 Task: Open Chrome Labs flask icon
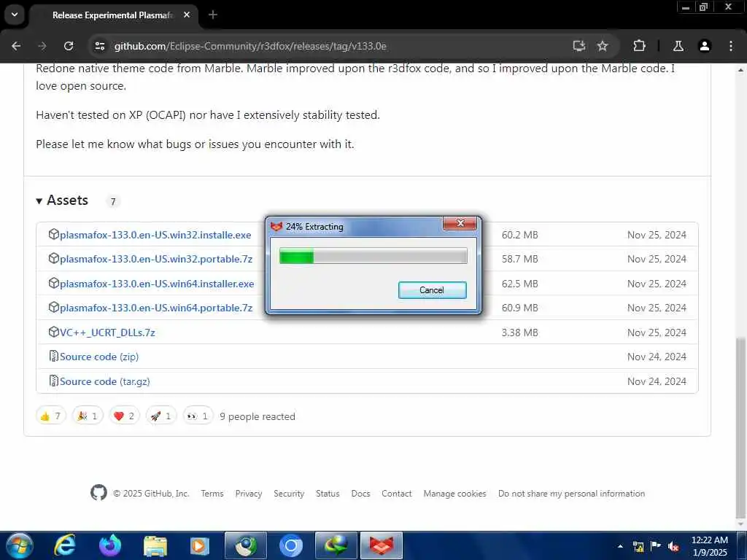click(x=678, y=46)
